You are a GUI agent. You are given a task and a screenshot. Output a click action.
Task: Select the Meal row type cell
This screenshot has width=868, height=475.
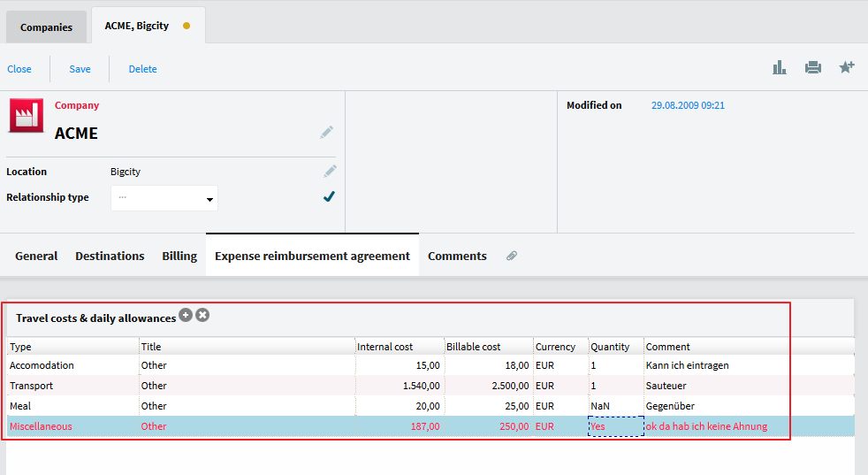click(72, 406)
